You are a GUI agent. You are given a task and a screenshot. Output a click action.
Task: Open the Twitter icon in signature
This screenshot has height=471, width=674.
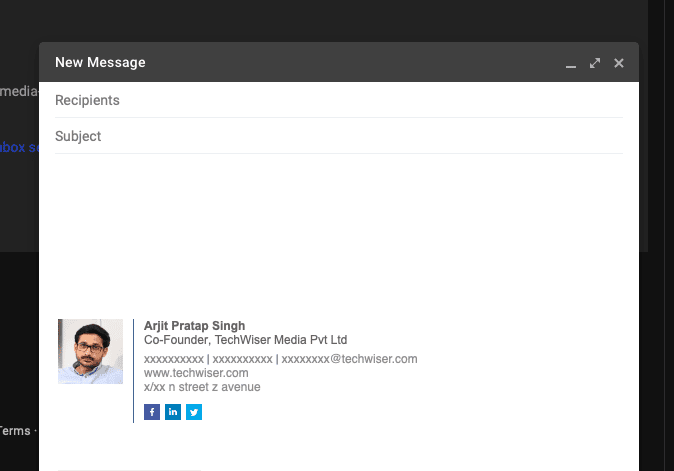click(194, 412)
